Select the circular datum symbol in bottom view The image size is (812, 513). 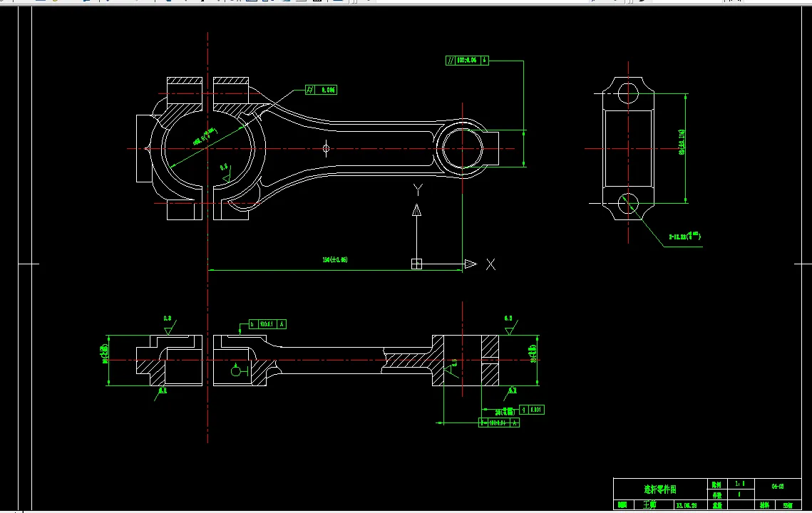click(x=238, y=370)
